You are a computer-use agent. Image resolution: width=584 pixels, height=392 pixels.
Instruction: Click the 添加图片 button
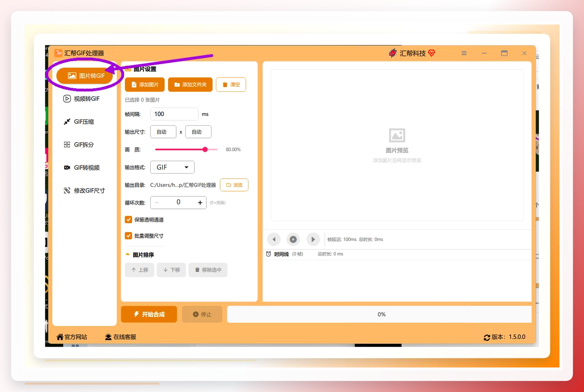tap(145, 84)
